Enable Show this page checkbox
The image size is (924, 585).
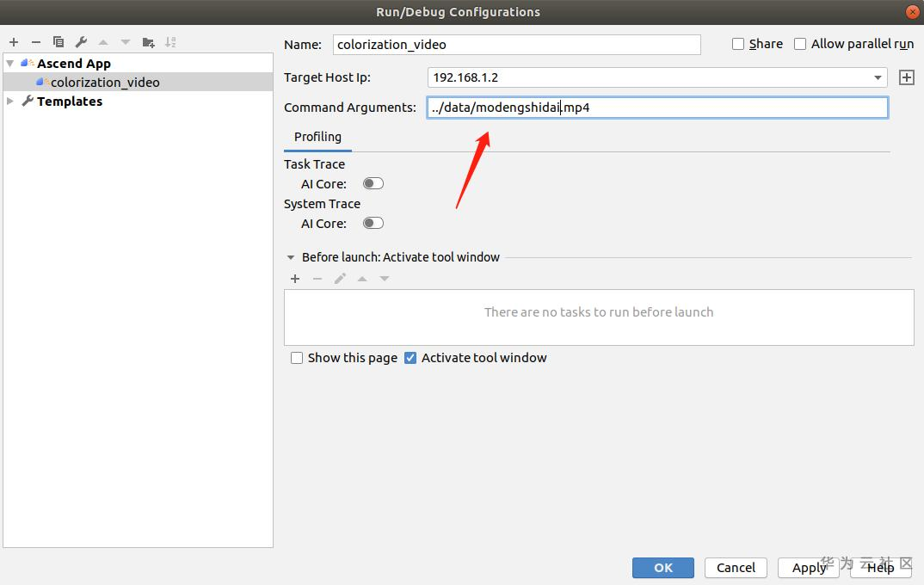pos(297,358)
